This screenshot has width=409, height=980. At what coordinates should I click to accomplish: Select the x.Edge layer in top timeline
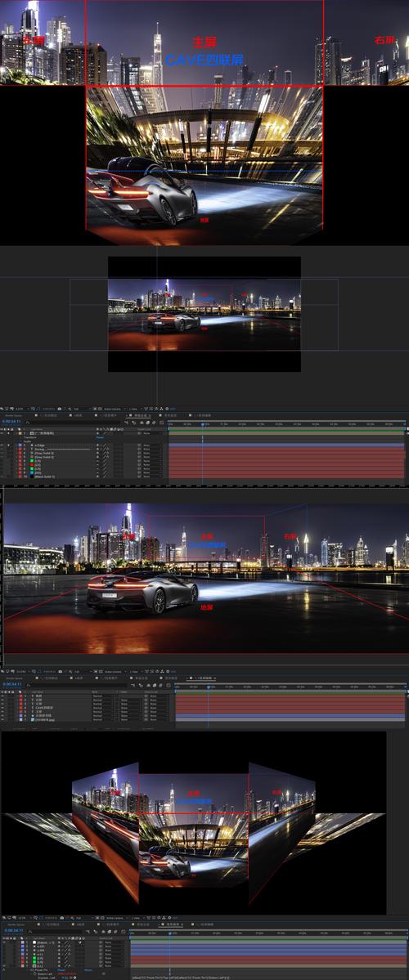40,445
